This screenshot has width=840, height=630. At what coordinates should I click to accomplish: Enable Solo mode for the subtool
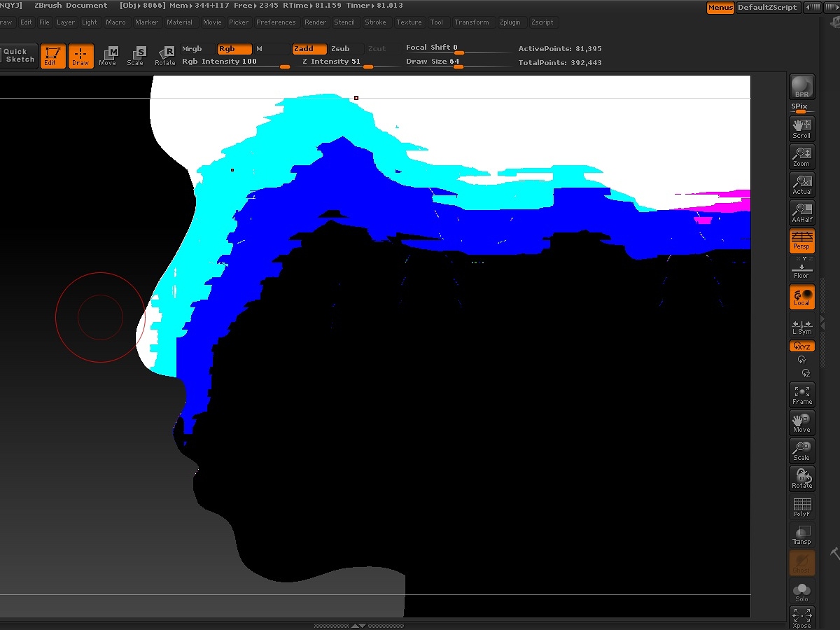801,591
